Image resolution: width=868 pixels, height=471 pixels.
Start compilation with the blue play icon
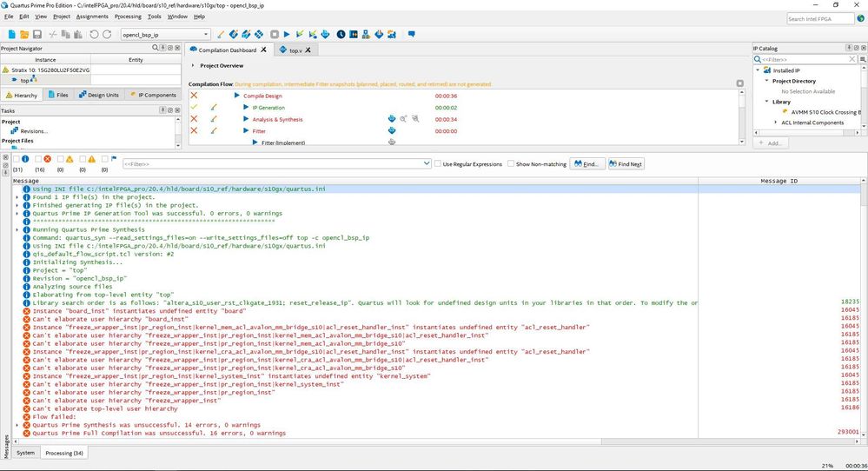coord(286,35)
